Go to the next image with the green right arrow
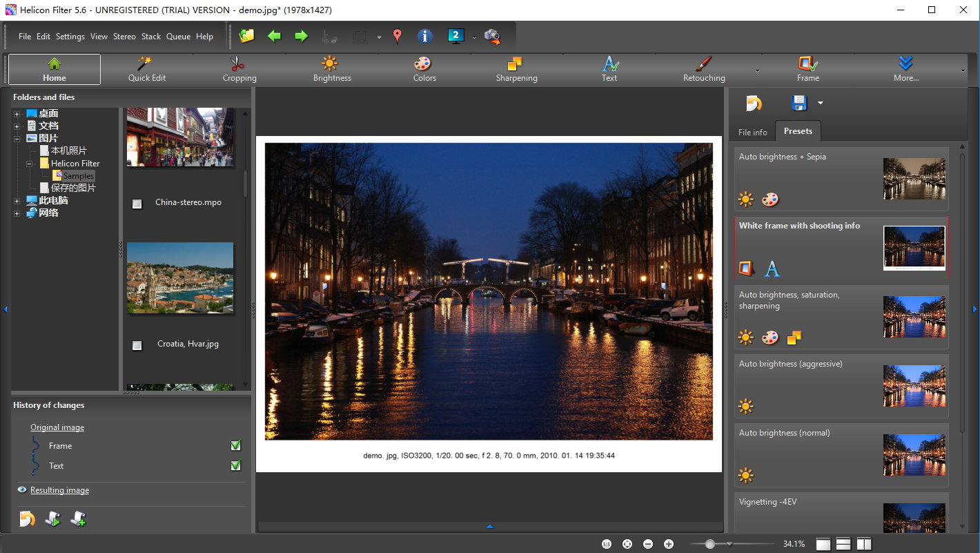The width and height of the screenshot is (980, 553). (x=301, y=36)
